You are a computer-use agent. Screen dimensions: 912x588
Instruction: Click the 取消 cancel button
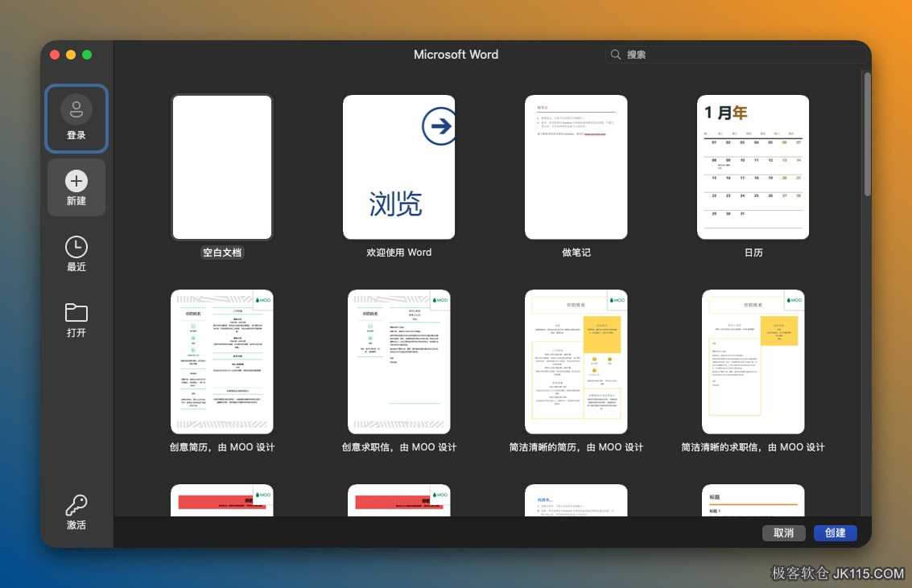[783, 532]
